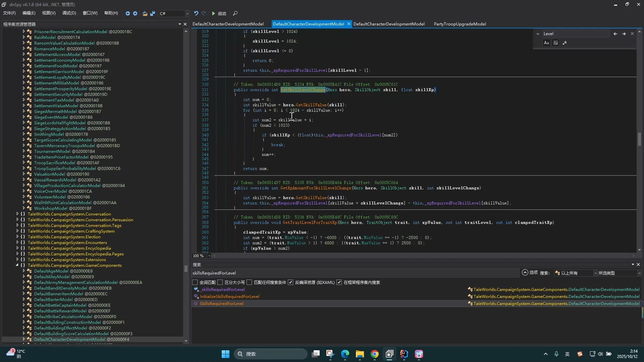Jump to next find match arrow
This screenshot has height=362, width=644.
click(624, 34)
